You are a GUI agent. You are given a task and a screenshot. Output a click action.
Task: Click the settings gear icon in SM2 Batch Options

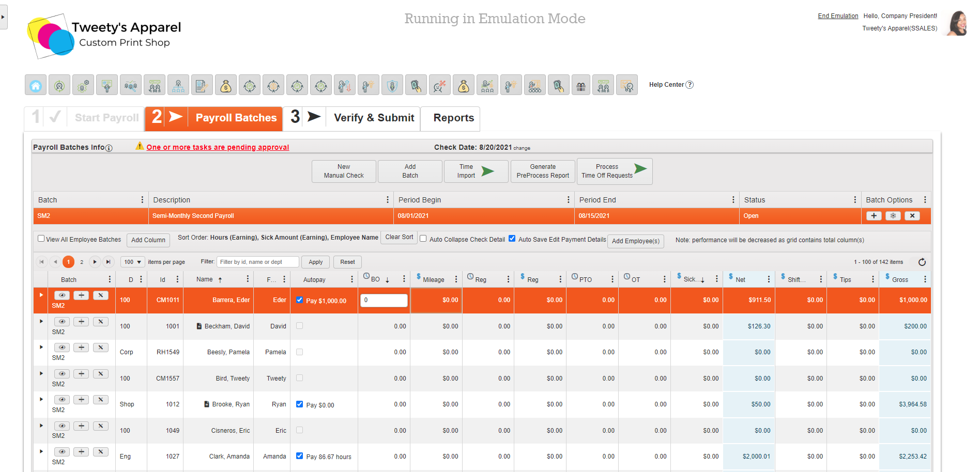(x=893, y=216)
